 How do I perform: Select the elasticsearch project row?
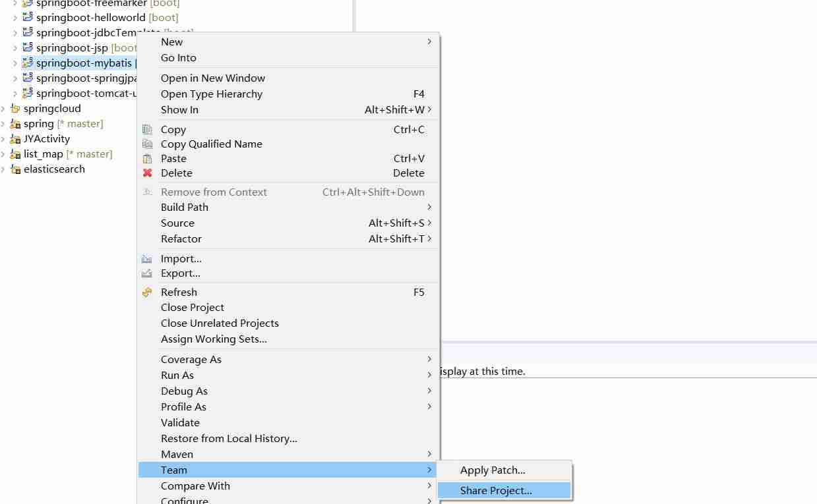[x=54, y=169]
